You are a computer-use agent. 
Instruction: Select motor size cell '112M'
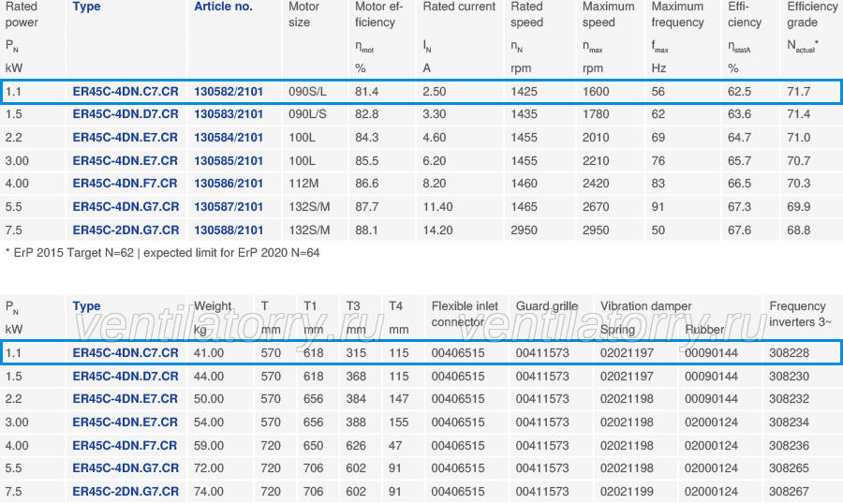(x=303, y=184)
